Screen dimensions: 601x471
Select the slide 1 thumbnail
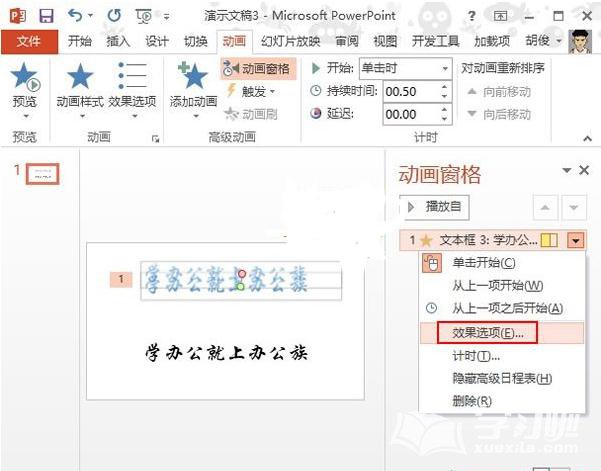42,174
